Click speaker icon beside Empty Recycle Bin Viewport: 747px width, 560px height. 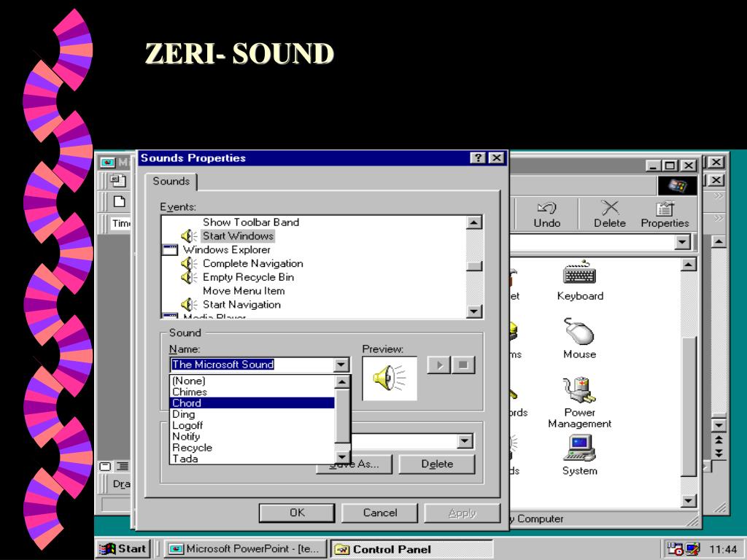click(x=189, y=277)
